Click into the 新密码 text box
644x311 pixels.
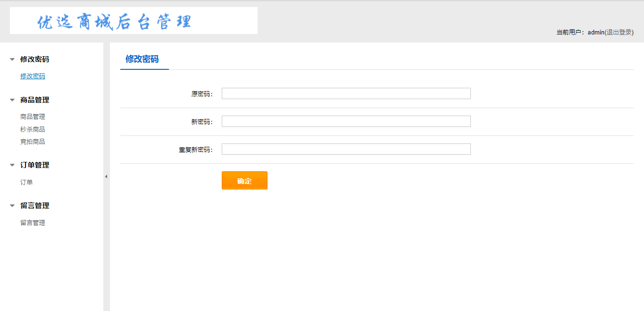tap(346, 121)
